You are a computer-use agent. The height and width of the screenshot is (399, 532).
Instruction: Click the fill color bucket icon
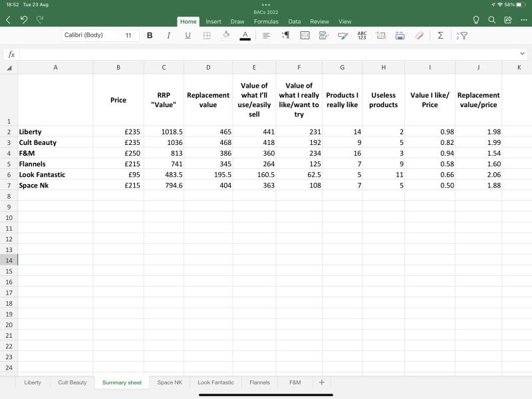226,35
